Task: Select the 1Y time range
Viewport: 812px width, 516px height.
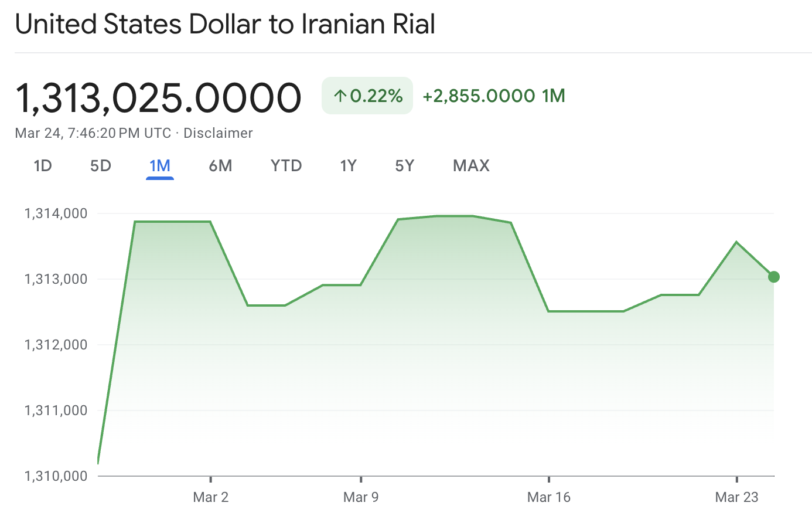Action: 348,166
